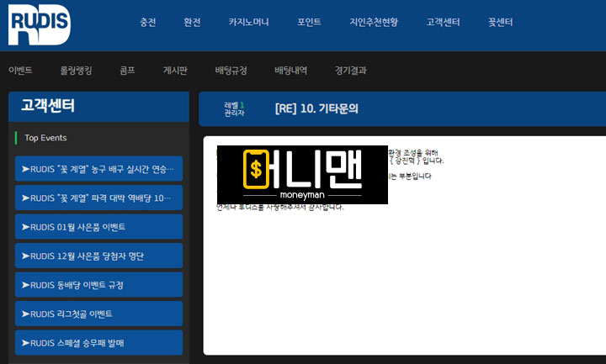Open the 포인트 menu item

(x=309, y=22)
